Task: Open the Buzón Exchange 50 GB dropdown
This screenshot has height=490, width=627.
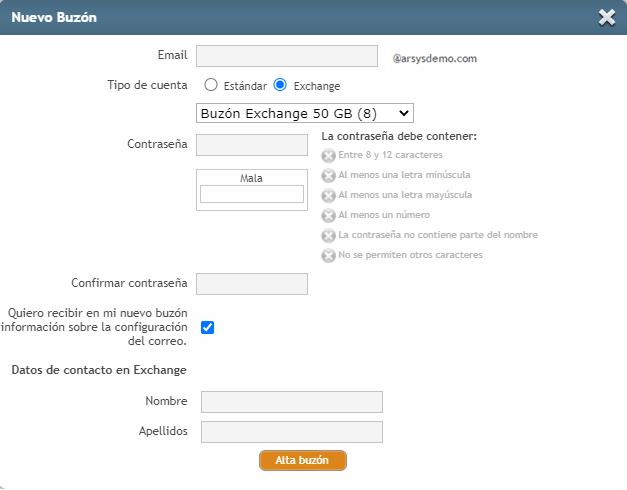Action: (x=305, y=113)
